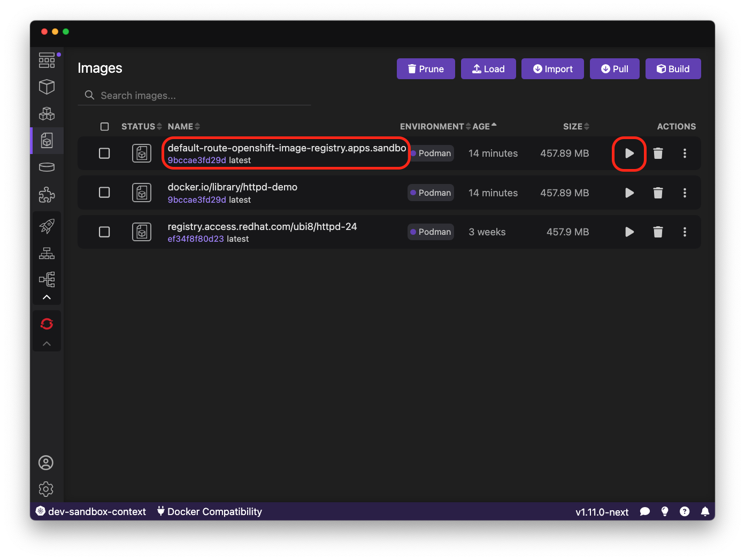The image size is (745, 560).
Task: Open the Pods icon in sidebar
Action: 47,113
